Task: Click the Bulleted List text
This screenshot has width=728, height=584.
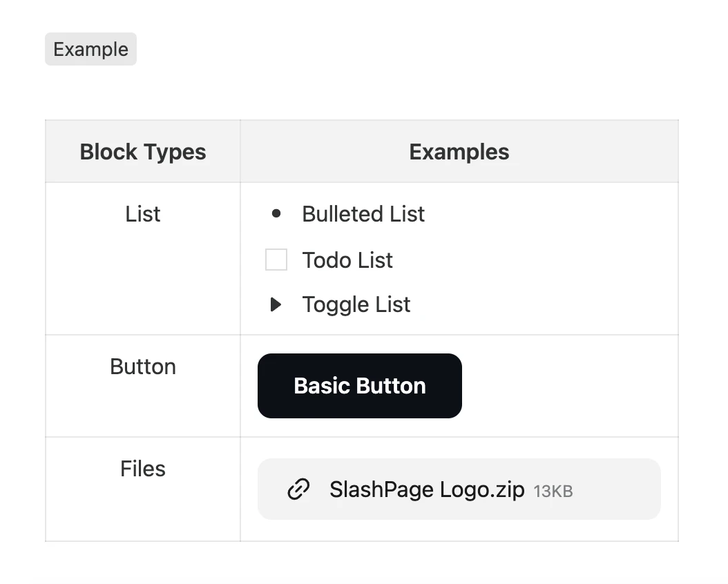Action: coord(363,214)
